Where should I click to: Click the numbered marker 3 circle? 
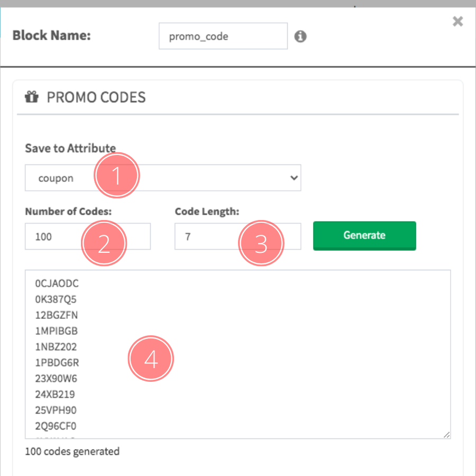click(261, 243)
